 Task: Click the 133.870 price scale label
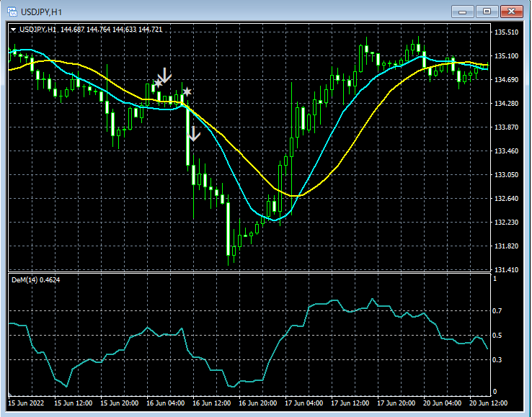click(x=507, y=127)
